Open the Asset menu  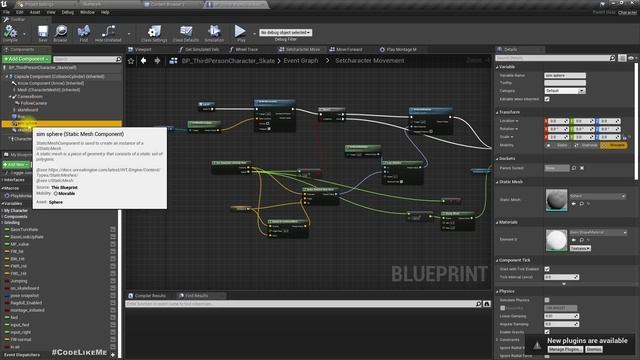35,12
